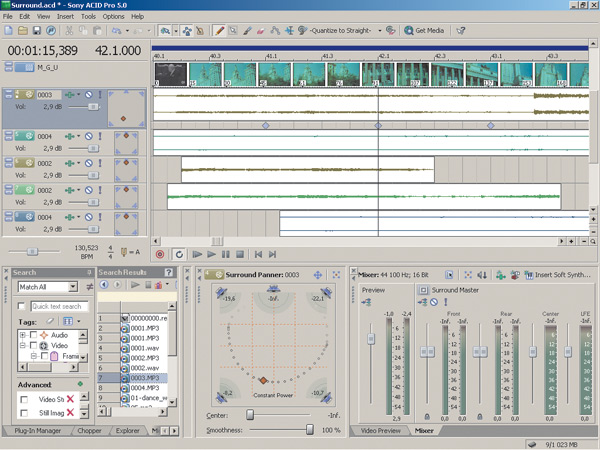Solo the last 0004 track
The image size is (600, 450).
click(x=100, y=217)
